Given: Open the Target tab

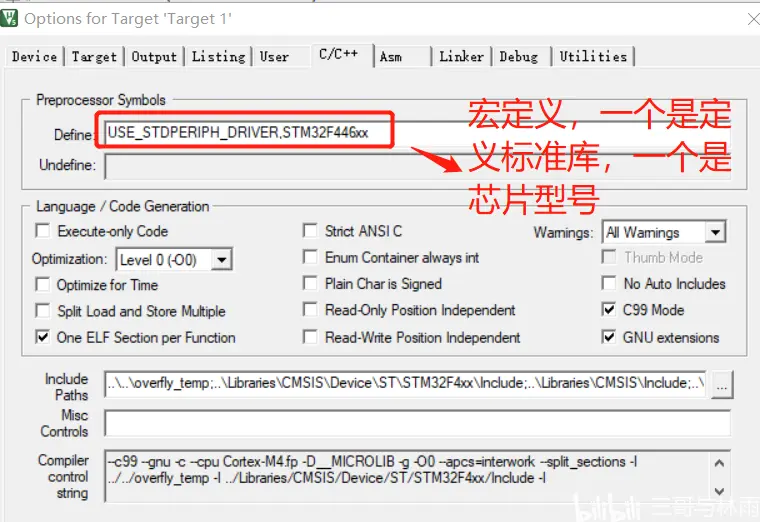Looking at the screenshot, I should pyautogui.click(x=94, y=57).
